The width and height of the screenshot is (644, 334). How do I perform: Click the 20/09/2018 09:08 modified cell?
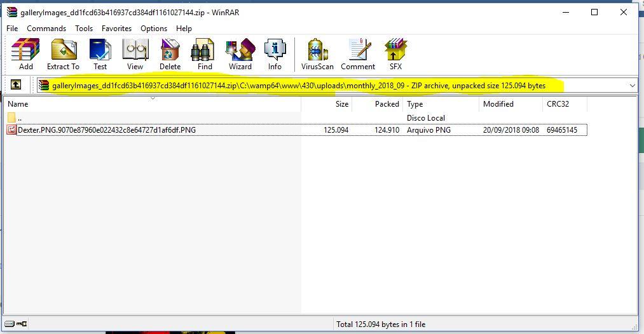pyautogui.click(x=511, y=130)
